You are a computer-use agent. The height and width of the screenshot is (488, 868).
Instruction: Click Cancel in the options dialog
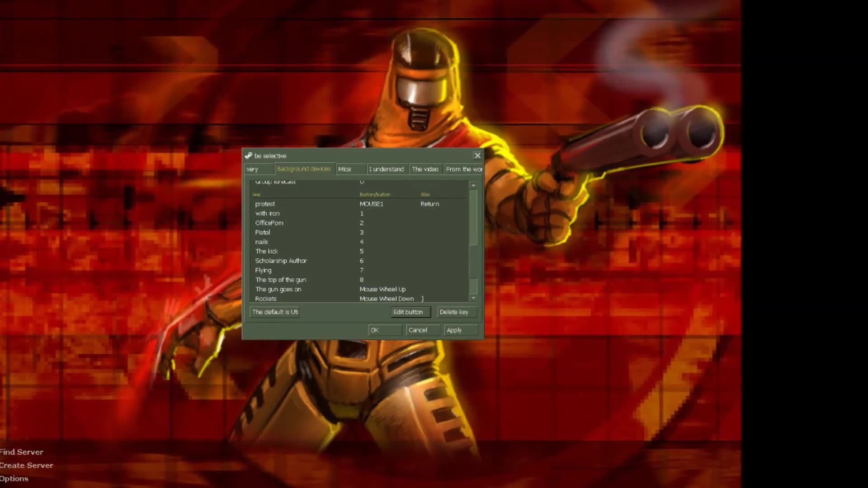point(423,330)
